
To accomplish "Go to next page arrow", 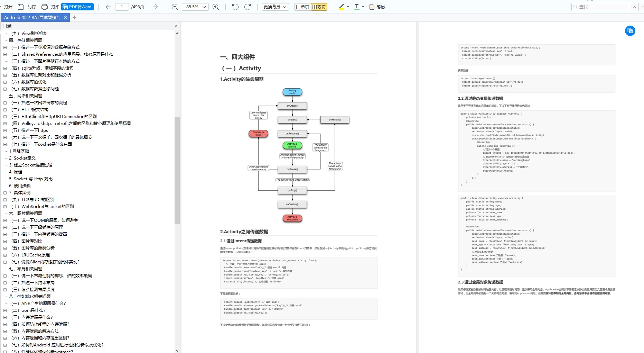I will pos(155,7).
